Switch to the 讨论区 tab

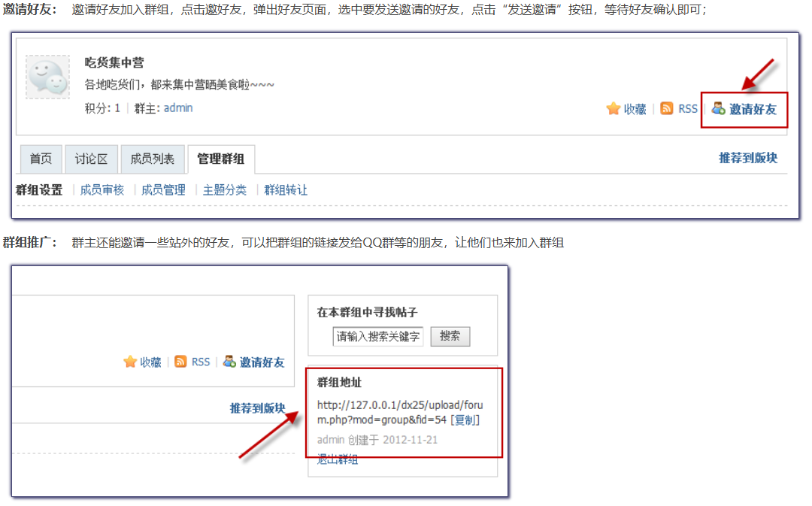coord(91,159)
